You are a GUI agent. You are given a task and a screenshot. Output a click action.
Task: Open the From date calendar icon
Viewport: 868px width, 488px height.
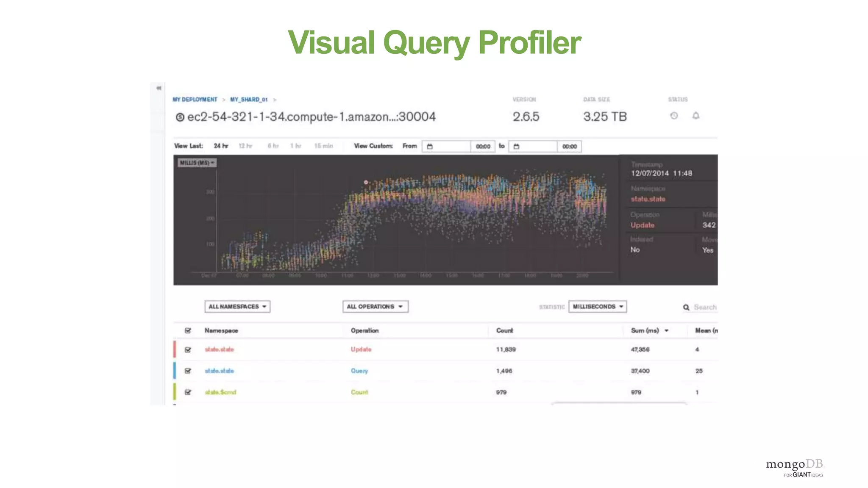[430, 147]
